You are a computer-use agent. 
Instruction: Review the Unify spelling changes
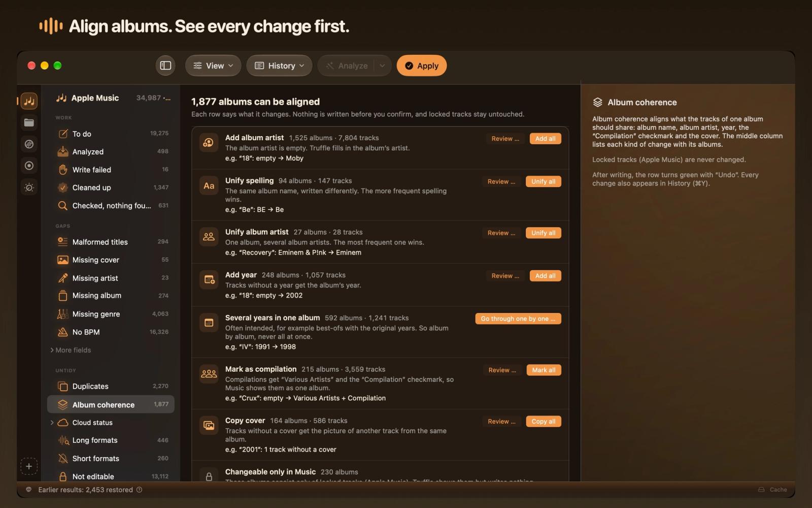pos(501,181)
